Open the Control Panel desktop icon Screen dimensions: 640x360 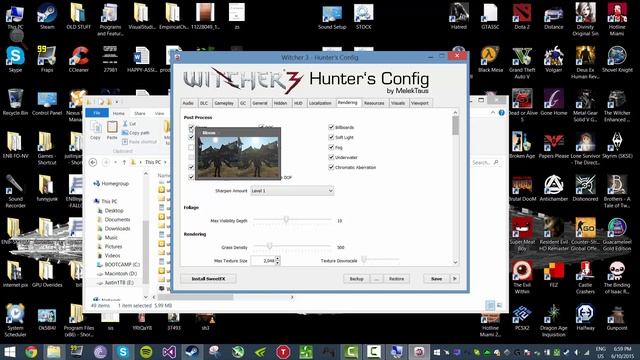coord(47,102)
